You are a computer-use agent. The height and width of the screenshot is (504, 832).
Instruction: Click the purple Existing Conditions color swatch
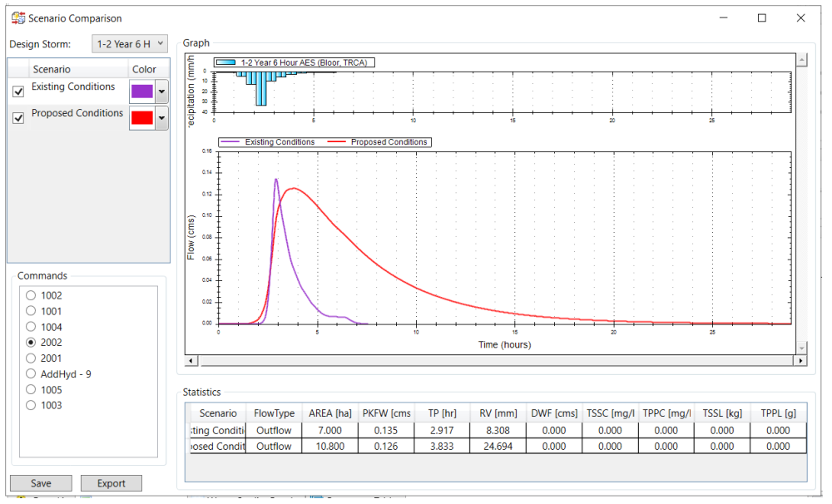click(142, 91)
